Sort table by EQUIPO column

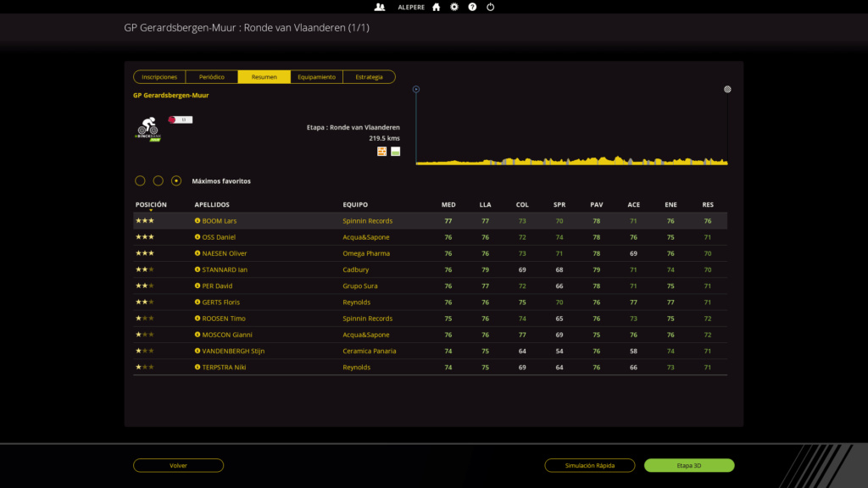(355, 205)
